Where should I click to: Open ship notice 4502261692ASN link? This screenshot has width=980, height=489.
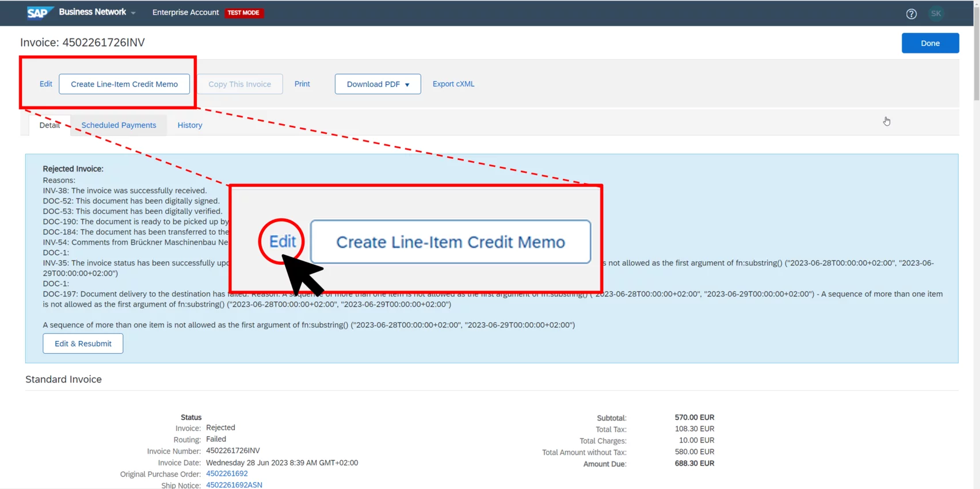pos(234,485)
